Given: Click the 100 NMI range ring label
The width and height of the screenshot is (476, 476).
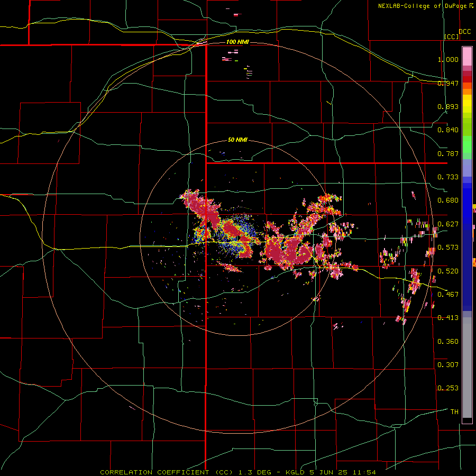Looking at the screenshot, I should pyautogui.click(x=237, y=42).
